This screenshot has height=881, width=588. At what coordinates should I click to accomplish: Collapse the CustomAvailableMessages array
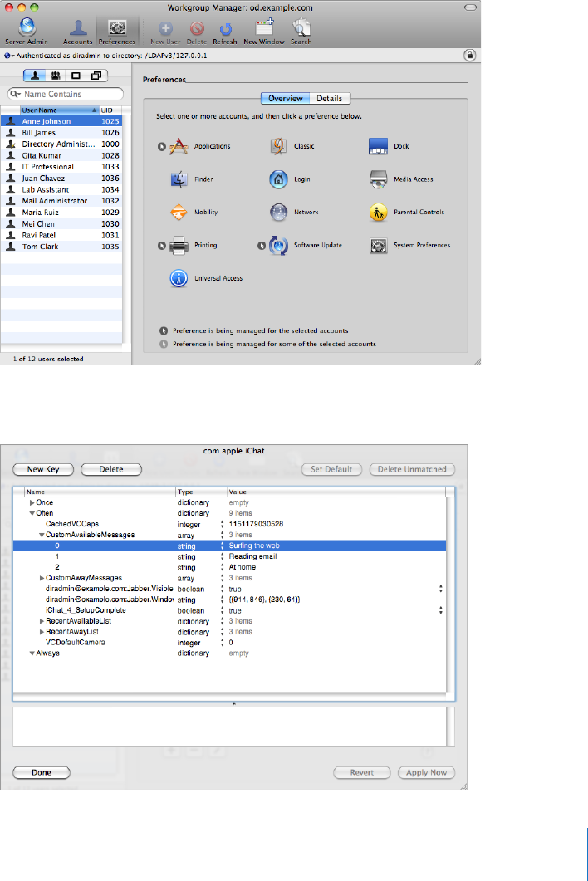point(42,536)
